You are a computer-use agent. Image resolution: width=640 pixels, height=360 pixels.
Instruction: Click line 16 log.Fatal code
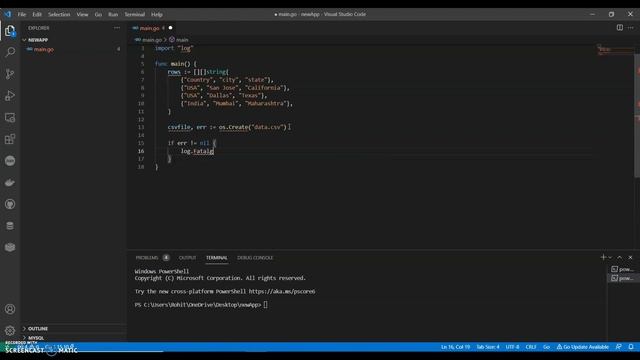[197, 151]
